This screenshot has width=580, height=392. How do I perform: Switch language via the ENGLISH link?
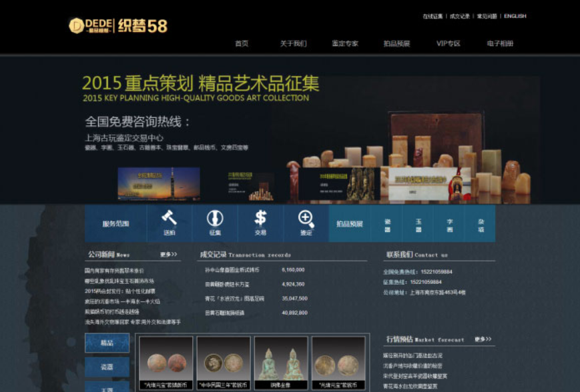pos(515,16)
